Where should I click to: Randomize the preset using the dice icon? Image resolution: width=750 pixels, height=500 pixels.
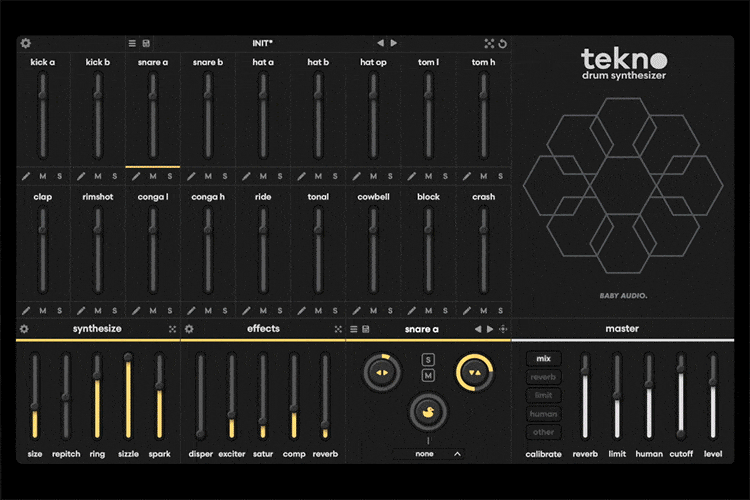point(489,44)
